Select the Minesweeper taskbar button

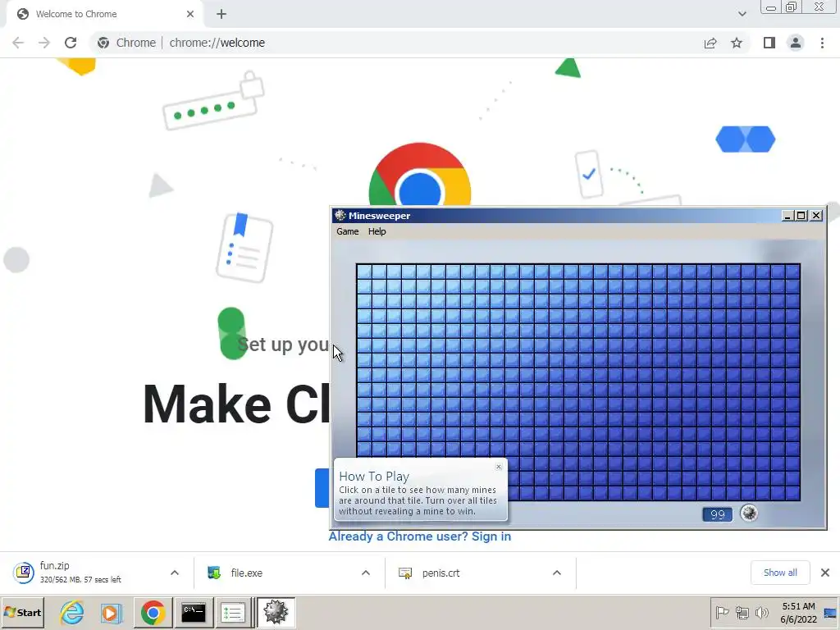point(276,612)
